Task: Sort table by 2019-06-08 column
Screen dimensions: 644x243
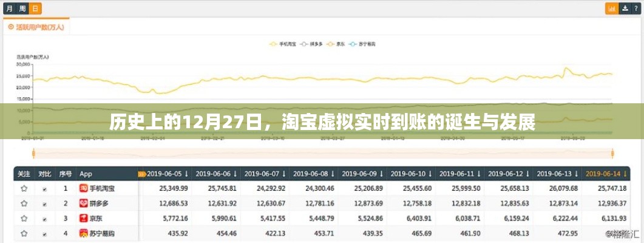Action: (x=314, y=174)
